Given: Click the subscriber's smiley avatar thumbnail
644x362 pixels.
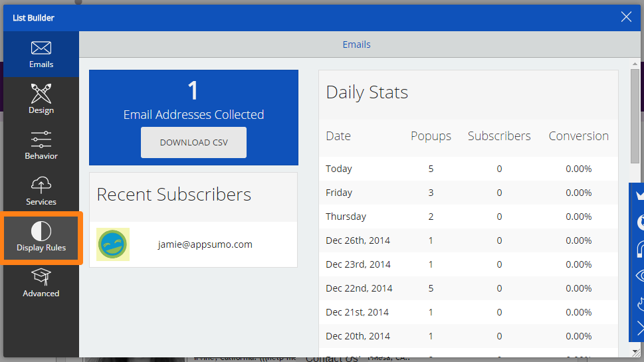Looking at the screenshot, I should tap(113, 244).
